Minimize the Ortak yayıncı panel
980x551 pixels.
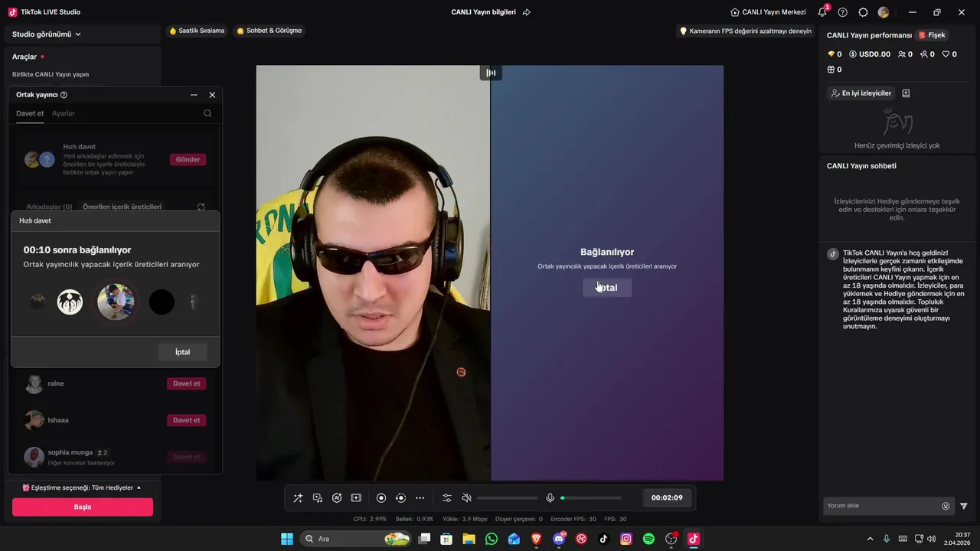(194, 95)
